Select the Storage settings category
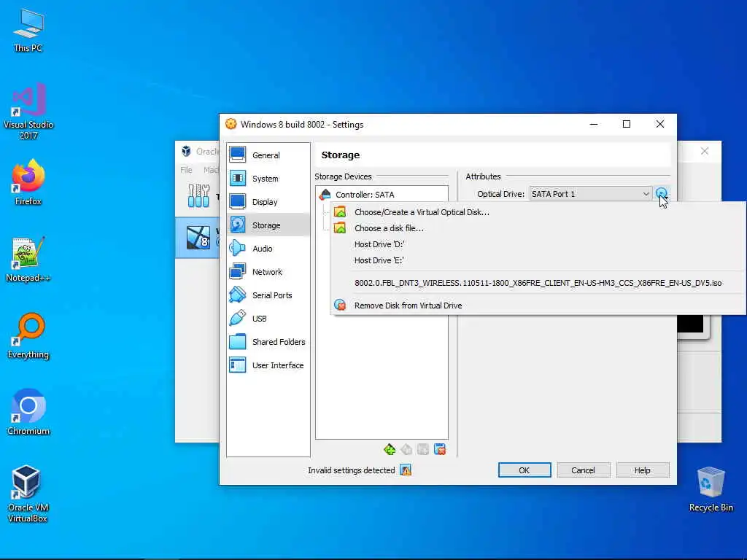747x560 pixels. click(x=268, y=225)
